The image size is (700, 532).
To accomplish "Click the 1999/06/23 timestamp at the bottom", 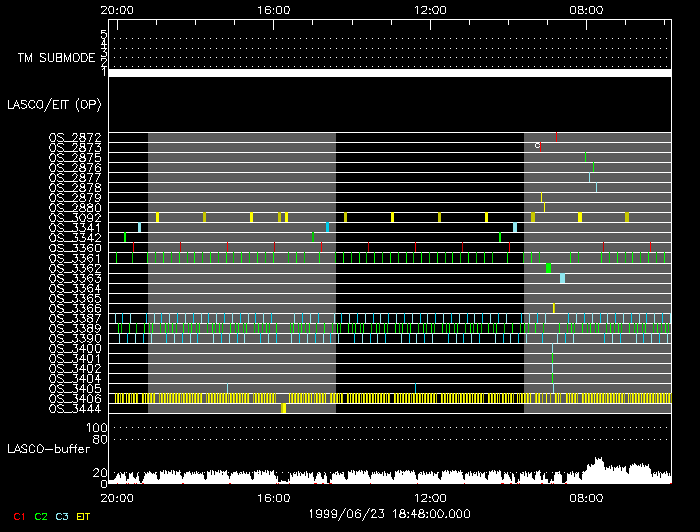I will tap(390, 511).
